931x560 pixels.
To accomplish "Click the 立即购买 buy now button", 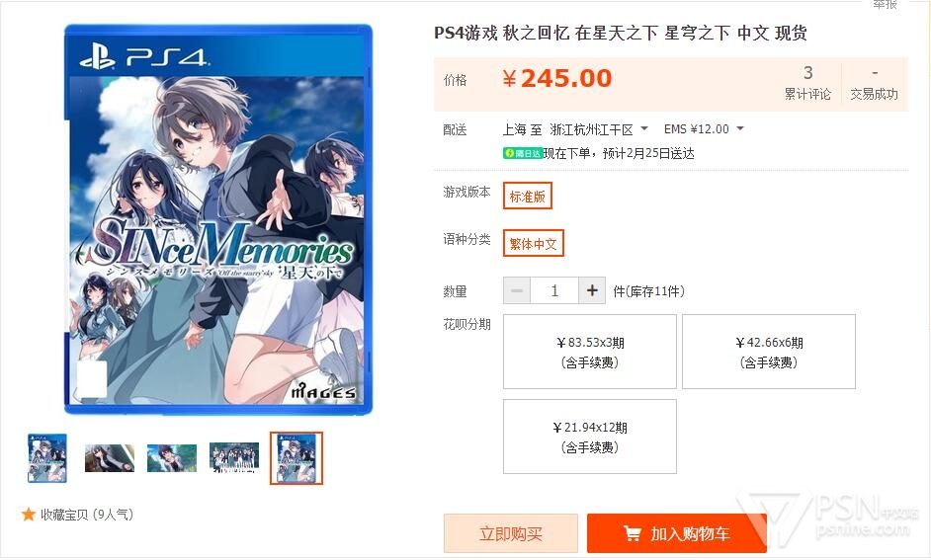I will coord(511,534).
